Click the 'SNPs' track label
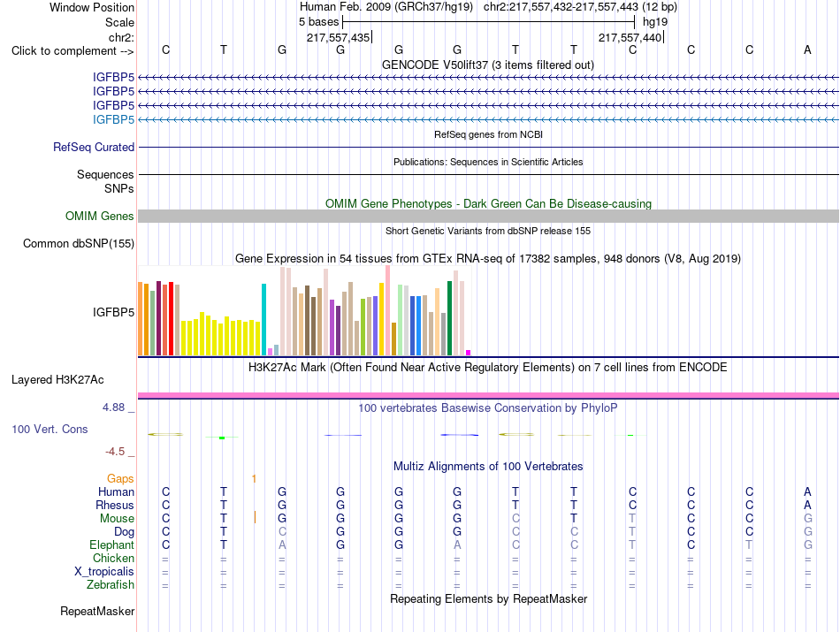Image resolution: width=840 pixels, height=632 pixels. [x=119, y=188]
